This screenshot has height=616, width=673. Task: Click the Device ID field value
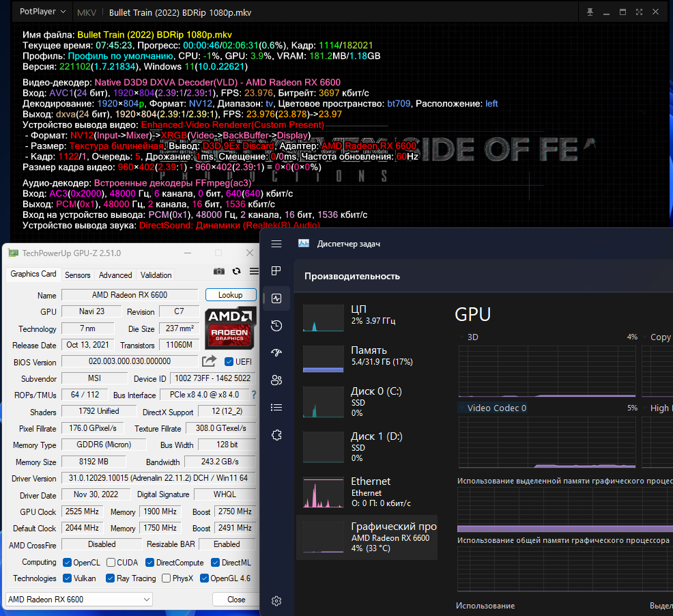click(212, 378)
